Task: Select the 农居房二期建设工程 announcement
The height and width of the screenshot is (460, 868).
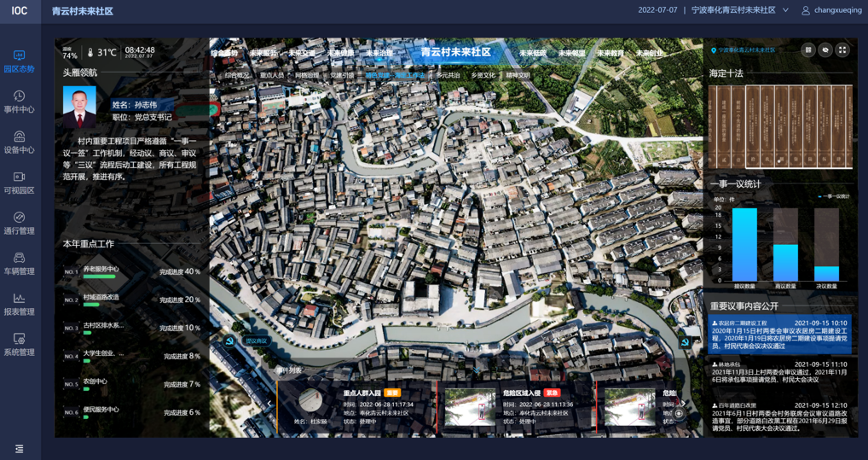Action: tap(780, 335)
